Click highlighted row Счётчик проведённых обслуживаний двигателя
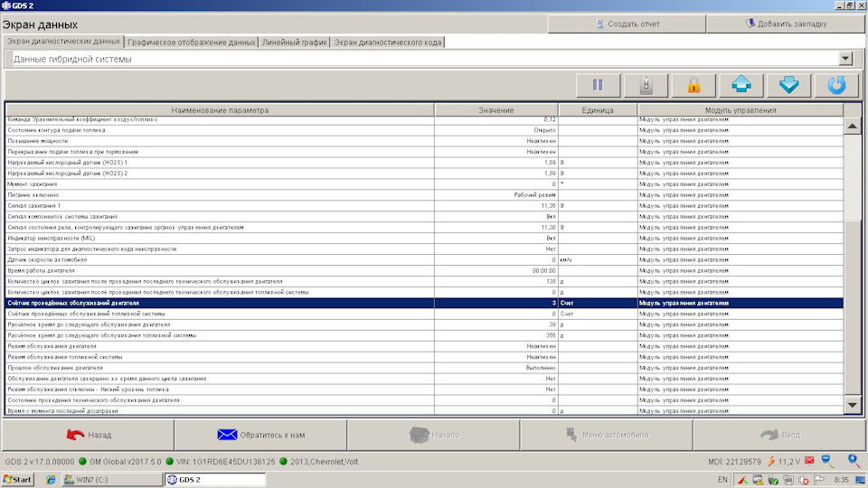 425,304
